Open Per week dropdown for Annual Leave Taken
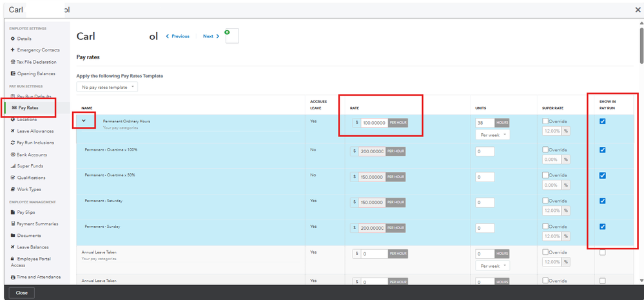 (x=493, y=265)
